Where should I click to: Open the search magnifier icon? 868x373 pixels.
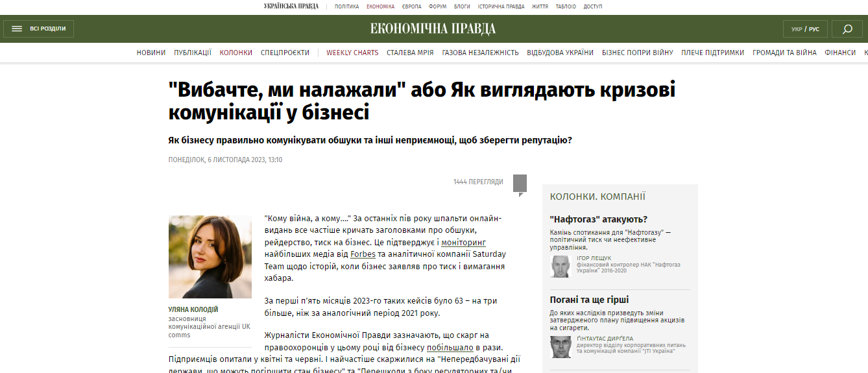(x=847, y=29)
